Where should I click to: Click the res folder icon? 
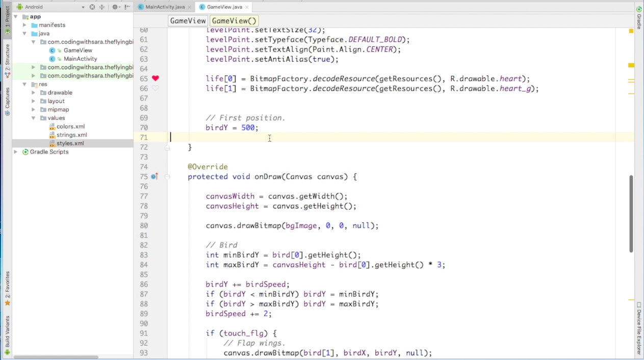click(34, 84)
